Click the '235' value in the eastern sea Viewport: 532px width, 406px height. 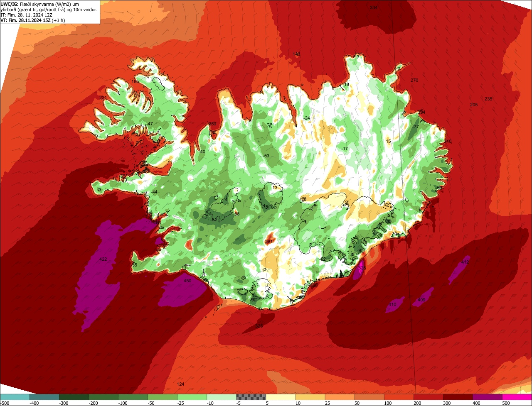point(488,99)
